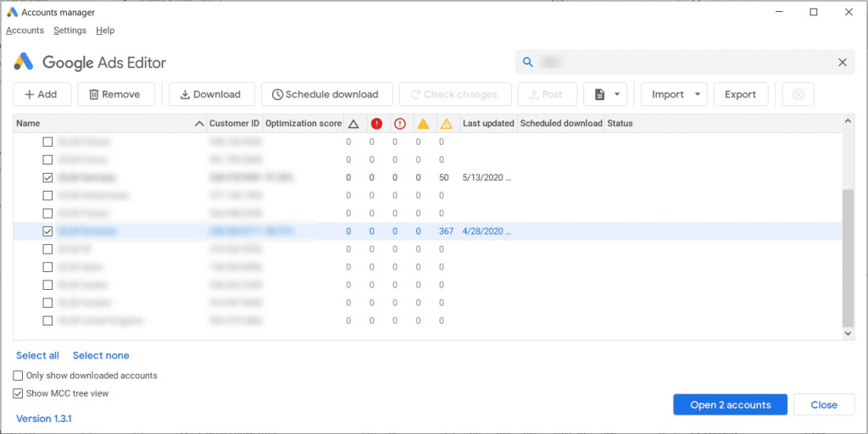Disable Show MCC tree view

[x=18, y=393]
